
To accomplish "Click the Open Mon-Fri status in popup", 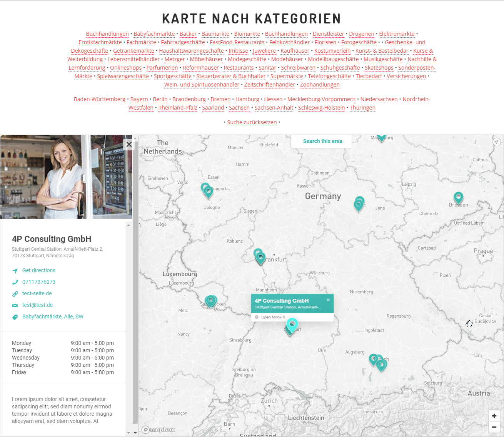I will pos(273,317).
